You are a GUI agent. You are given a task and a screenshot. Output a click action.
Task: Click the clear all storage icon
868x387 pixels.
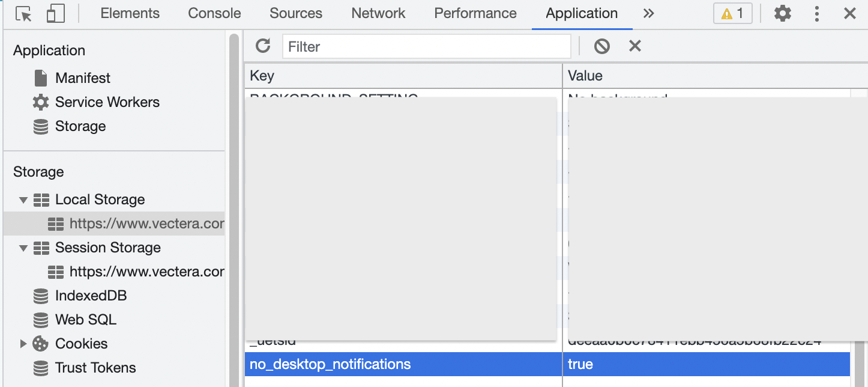pyautogui.click(x=601, y=46)
